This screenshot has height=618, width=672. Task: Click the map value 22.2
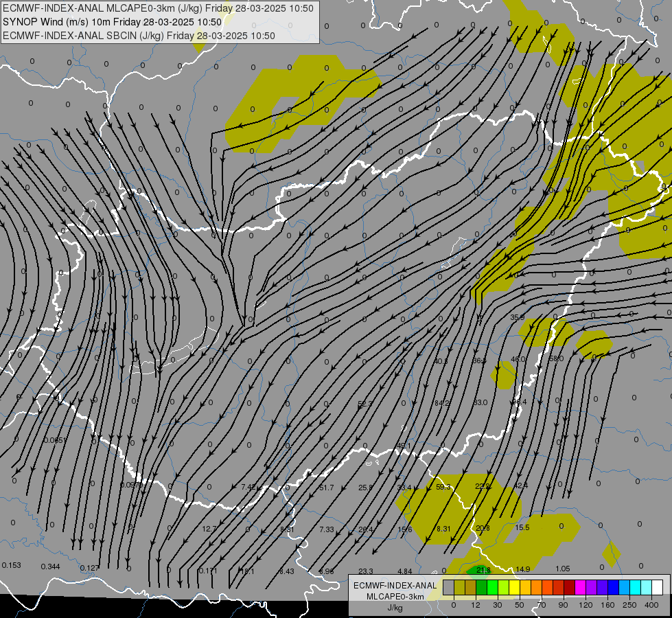482,486
